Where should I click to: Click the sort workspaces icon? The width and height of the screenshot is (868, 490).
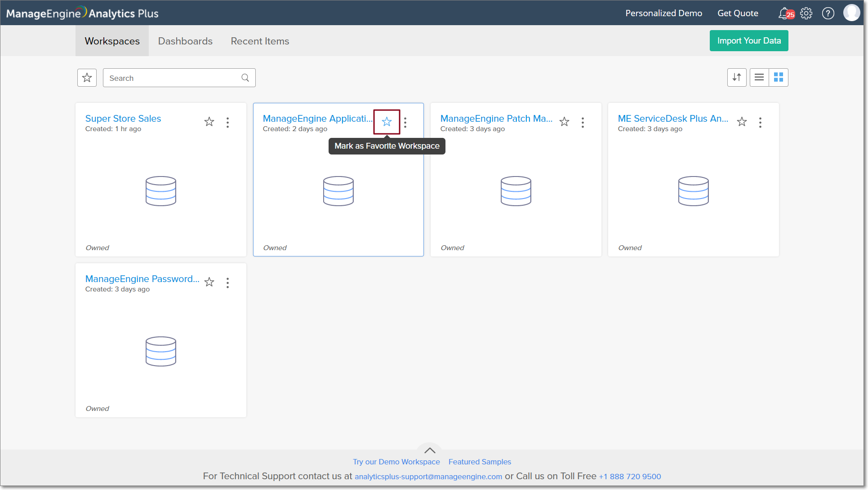pos(737,77)
